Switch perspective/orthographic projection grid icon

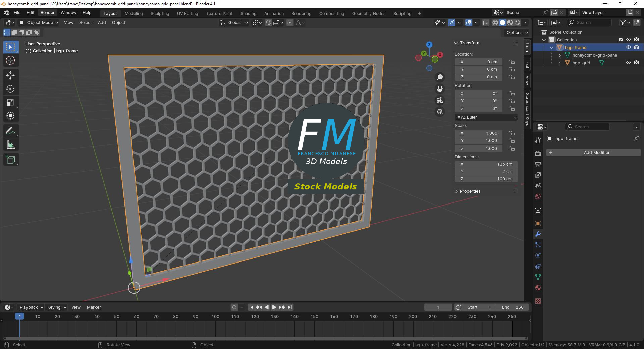[x=440, y=112]
